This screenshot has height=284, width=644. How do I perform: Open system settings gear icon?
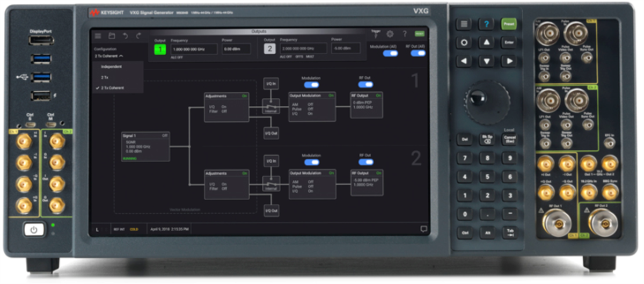(390, 34)
